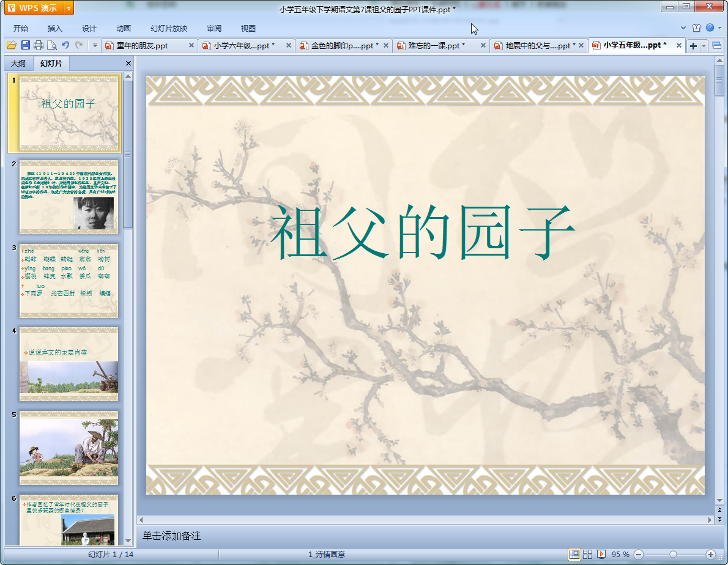Zoom out with the minus button
This screenshot has height=565, width=728.
tap(639, 555)
